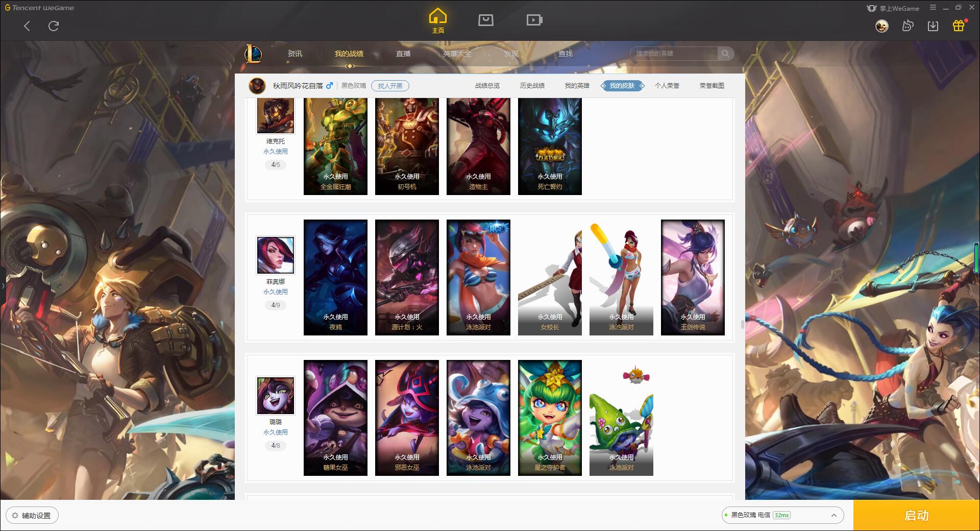The width and height of the screenshot is (980, 531).
Task: Open the 糖果女巫 skin card
Action: point(335,418)
